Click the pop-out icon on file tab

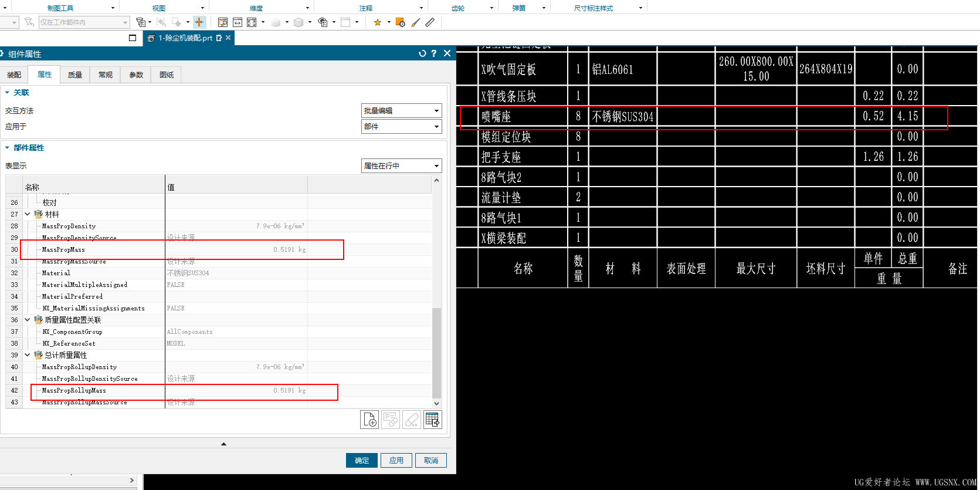pos(219,38)
